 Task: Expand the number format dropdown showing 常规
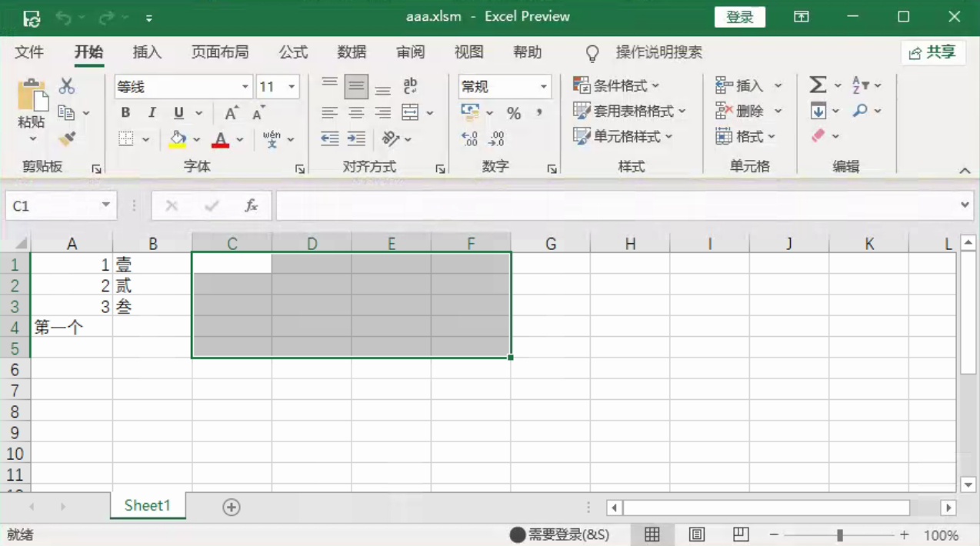coord(543,87)
